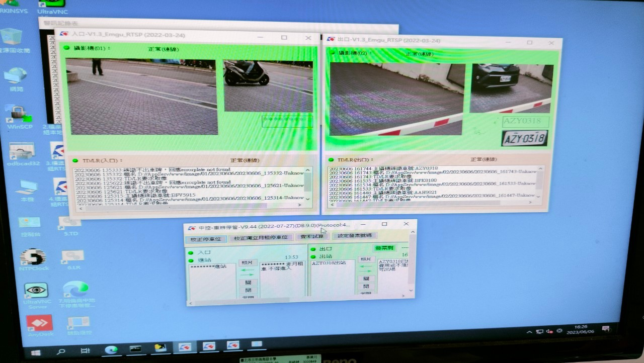
Task: Expand the hidden system tray icons chevron
Action: pyautogui.click(x=529, y=332)
